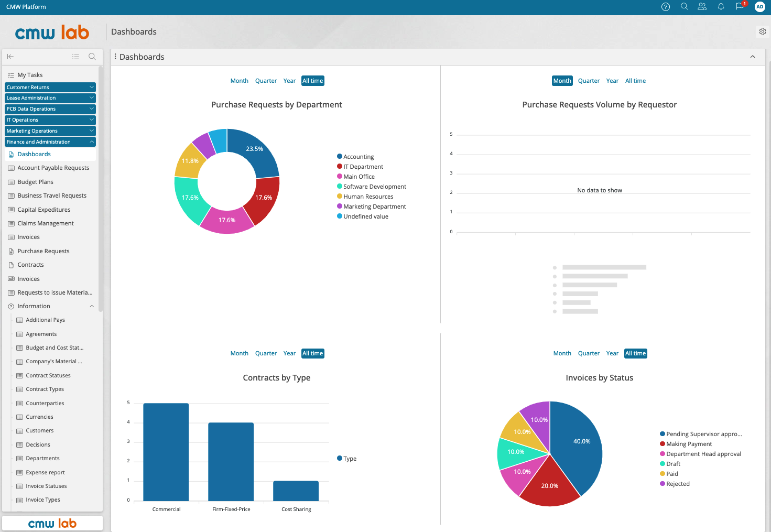The height and width of the screenshot is (532, 771).
Task: Collapse the Dashboards panel chevron
Action: (753, 57)
